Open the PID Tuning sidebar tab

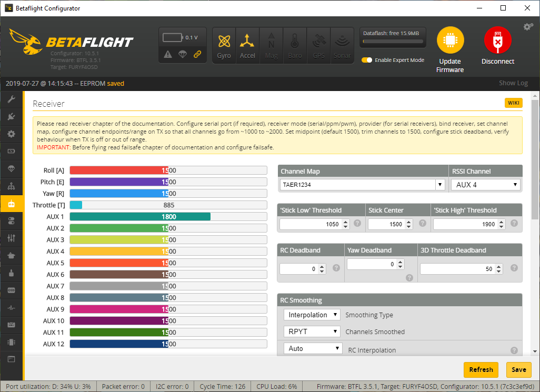click(x=12, y=186)
